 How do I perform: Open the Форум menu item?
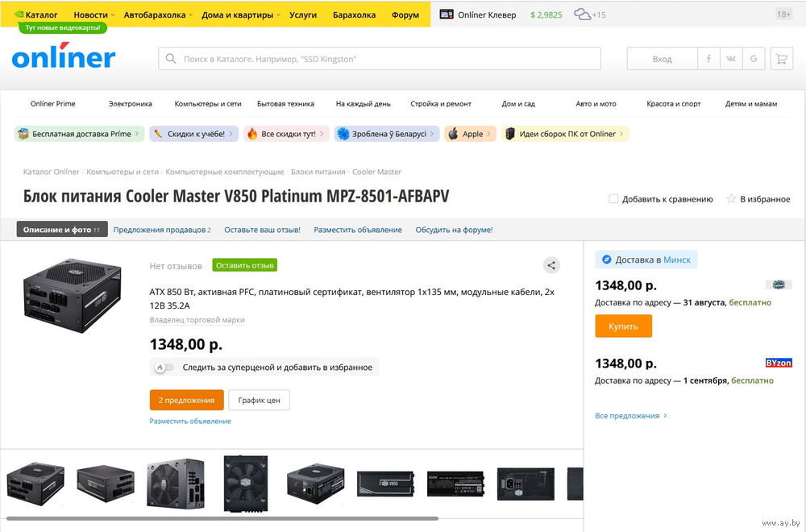[x=405, y=15]
